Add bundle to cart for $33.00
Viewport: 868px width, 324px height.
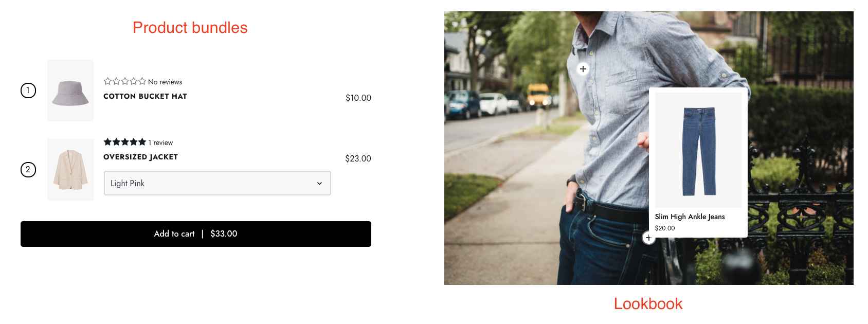point(196,234)
